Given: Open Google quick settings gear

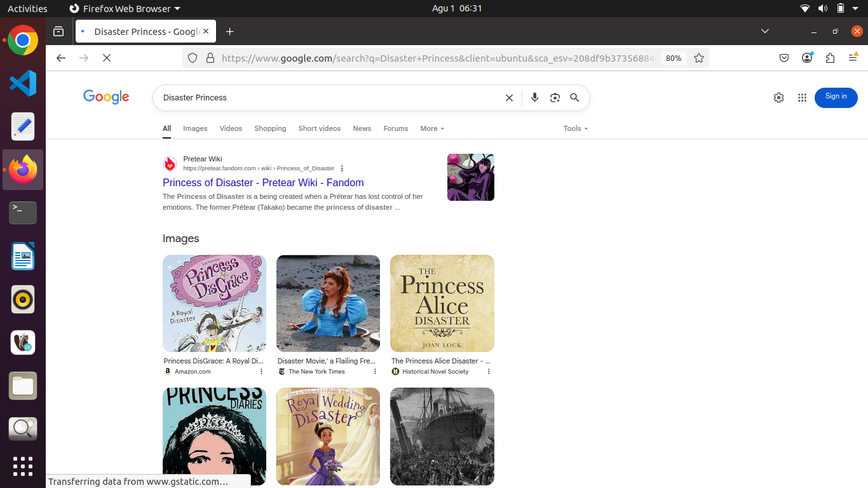Looking at the screenshot, I should point(778,98).
